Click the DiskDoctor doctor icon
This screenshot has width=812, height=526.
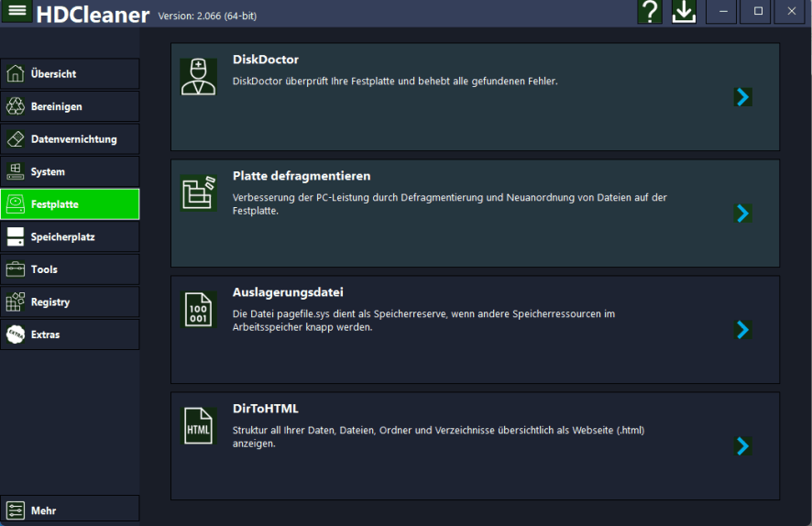point(198,77)
